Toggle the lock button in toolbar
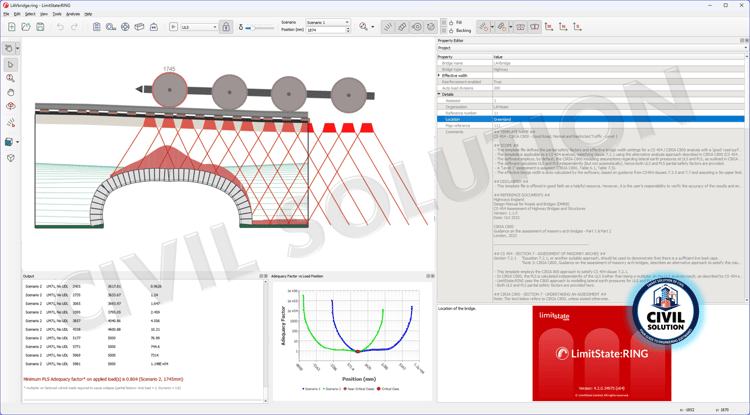The image size is (750, 415). tap(226, 27)
